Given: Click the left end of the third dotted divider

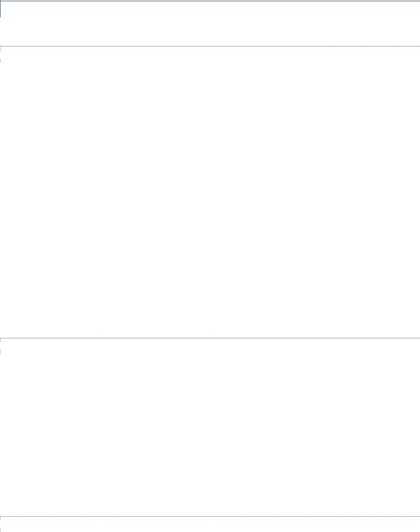Looking at the screenshot, I should (x=3, y=517).
